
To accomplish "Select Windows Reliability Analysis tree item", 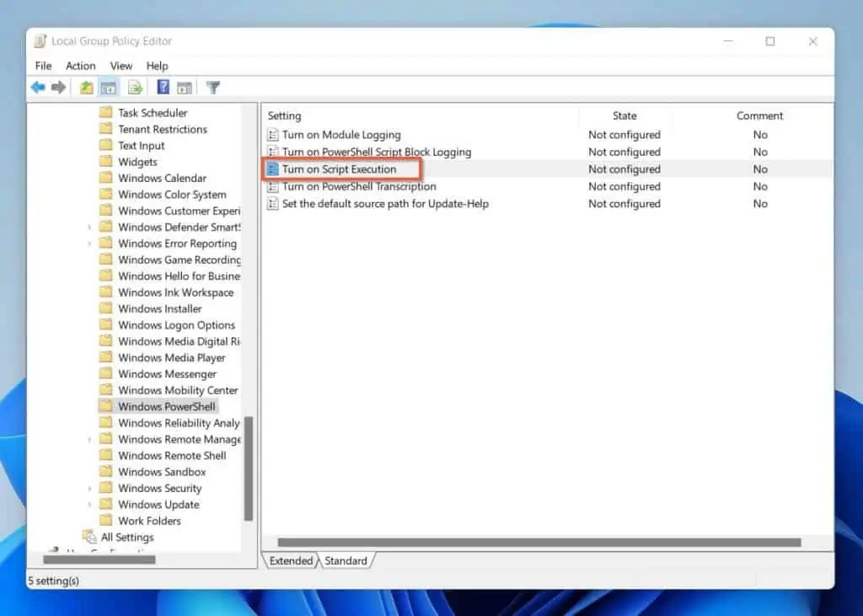I will tap(179, 423).
